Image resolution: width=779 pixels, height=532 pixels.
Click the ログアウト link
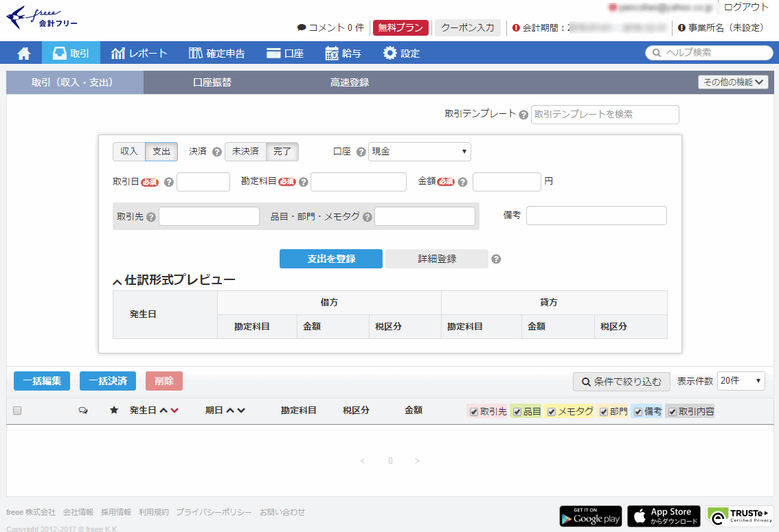click(746, 8)
